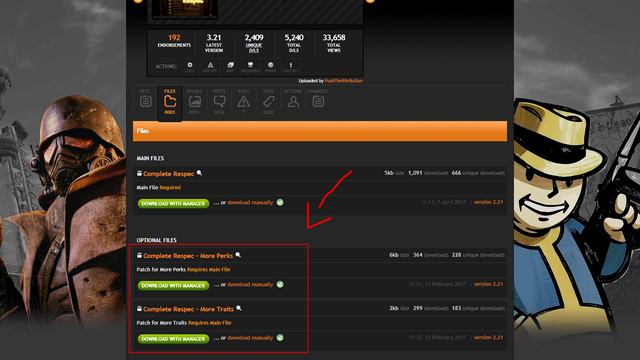Open the Tags tab

tap(268, 101)
